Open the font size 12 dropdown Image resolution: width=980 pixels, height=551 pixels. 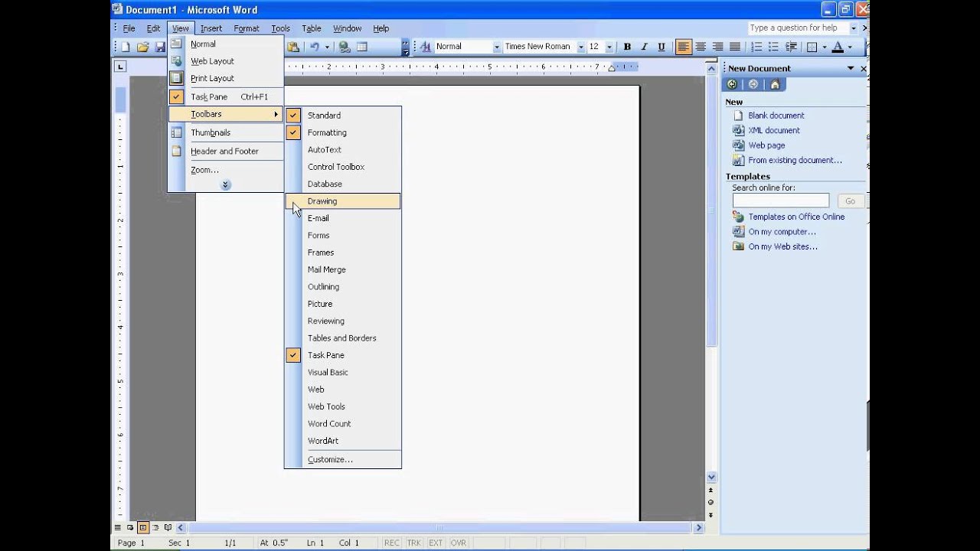click(609, 47)
